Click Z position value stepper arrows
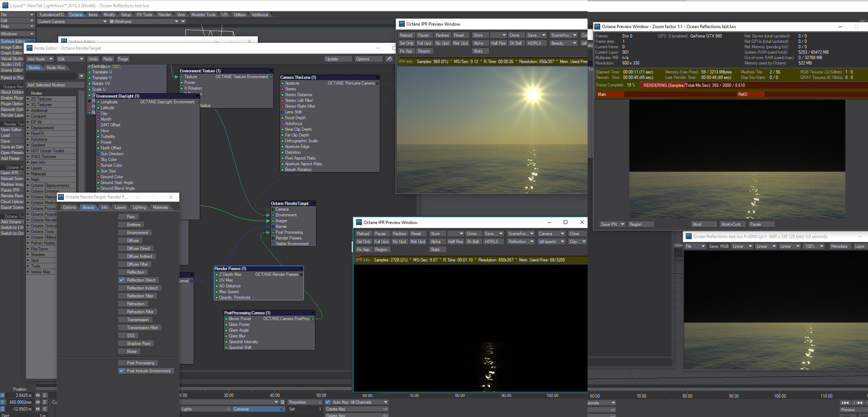This screenshot has height=417, width=868. pos(38,409)
